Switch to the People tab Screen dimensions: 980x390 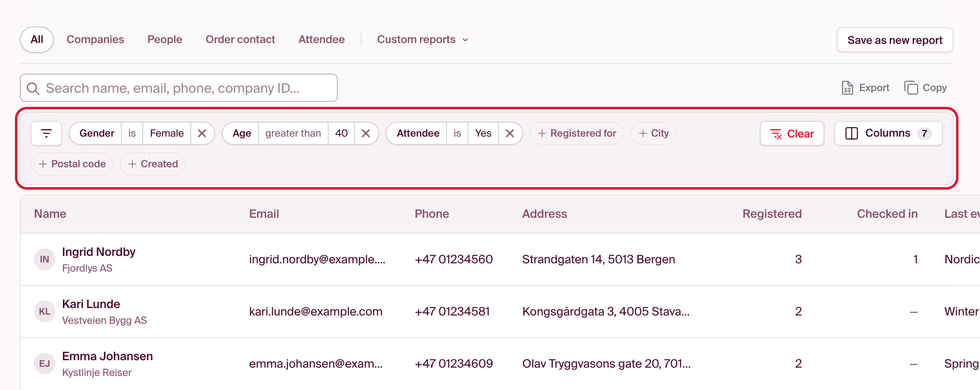165,40
